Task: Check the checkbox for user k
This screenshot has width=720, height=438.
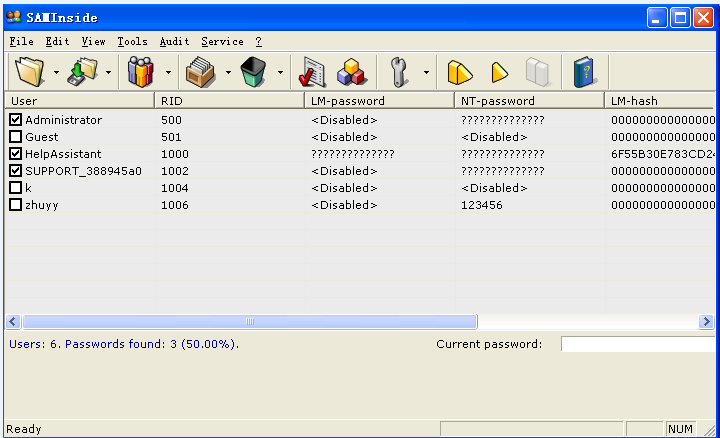Action: 16,188
